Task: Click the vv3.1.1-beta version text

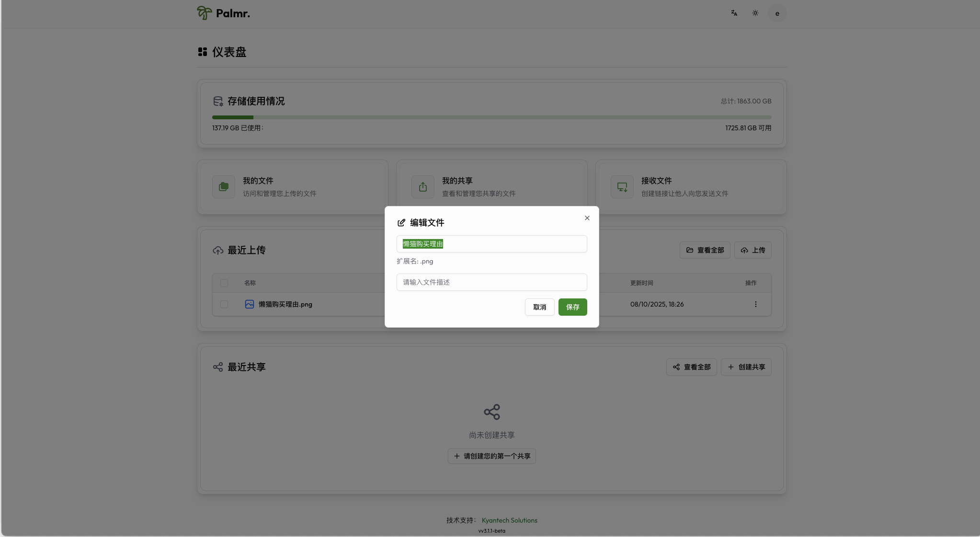Action: pos(492,531)
